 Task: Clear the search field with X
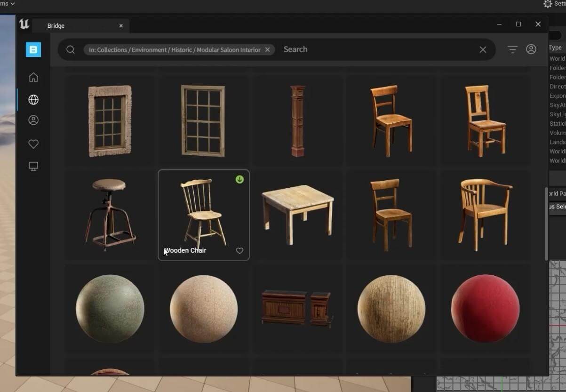coord(483,50)
